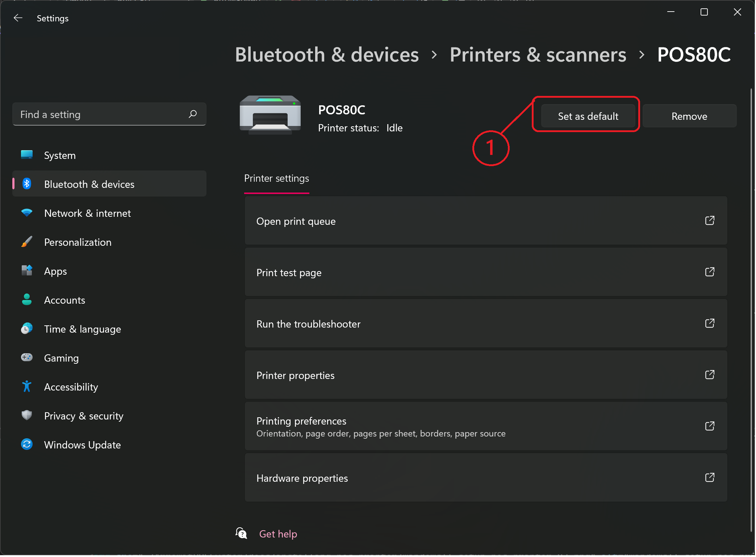Viewport: 756px width, 557px height.
Task: Open Windows Update settings
Action: 109,445
